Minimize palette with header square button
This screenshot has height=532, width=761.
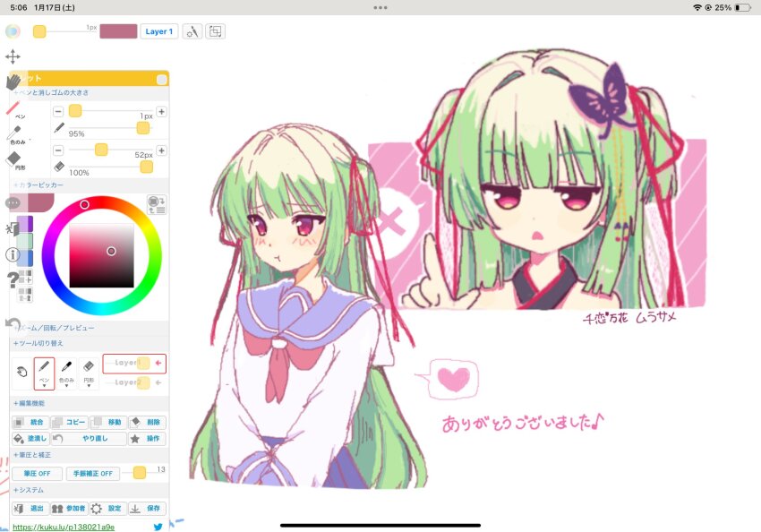[x=162, y=79]
